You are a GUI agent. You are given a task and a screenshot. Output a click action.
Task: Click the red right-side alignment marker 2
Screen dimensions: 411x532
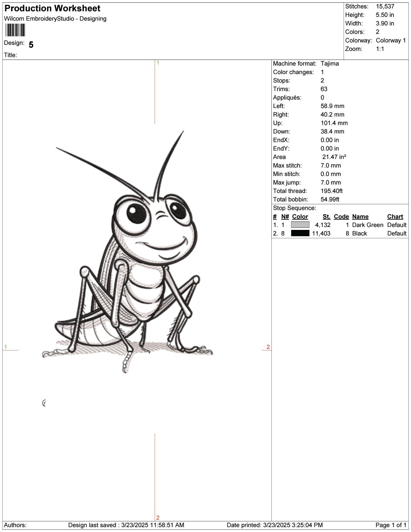(268, 347)
